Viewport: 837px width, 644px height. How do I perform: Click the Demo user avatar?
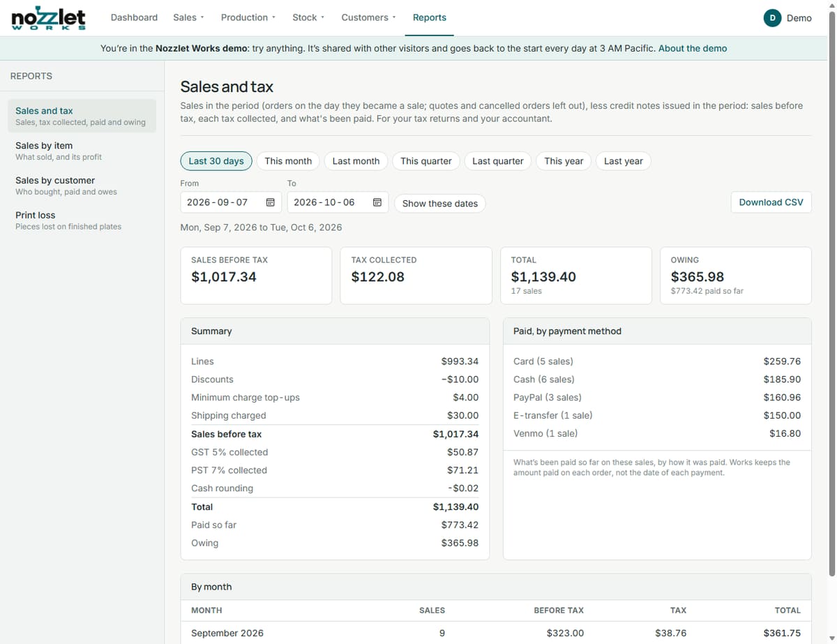click(x=772, y=18)
